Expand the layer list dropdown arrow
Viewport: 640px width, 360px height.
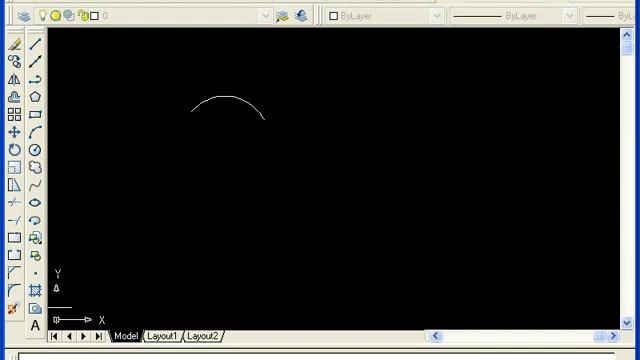265,16
